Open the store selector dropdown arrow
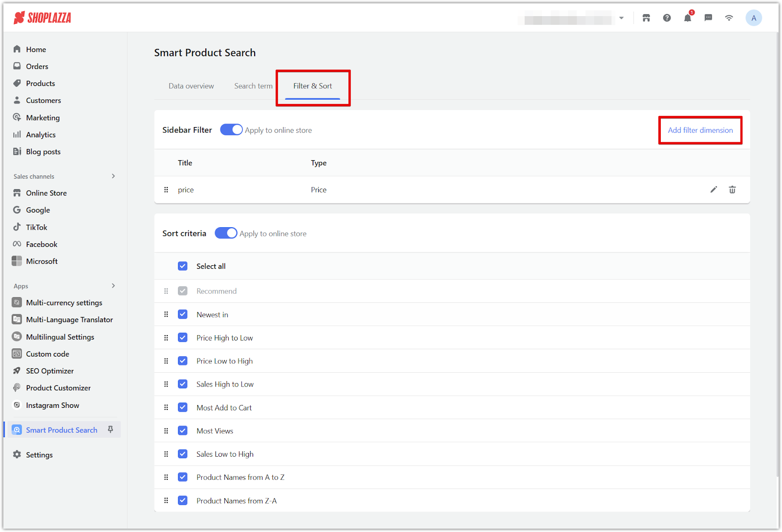This screenshot has height=532, width=782. (621, 18)
